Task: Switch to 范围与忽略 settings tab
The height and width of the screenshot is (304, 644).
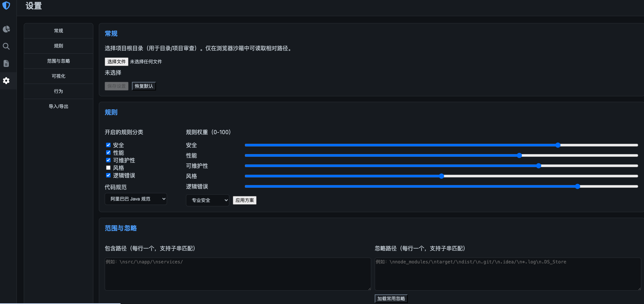Action: click(x=59, y=61)
